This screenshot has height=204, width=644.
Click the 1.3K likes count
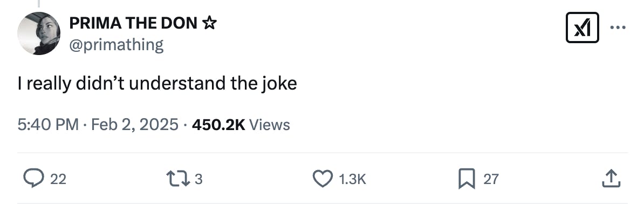[x=352, y=179]
